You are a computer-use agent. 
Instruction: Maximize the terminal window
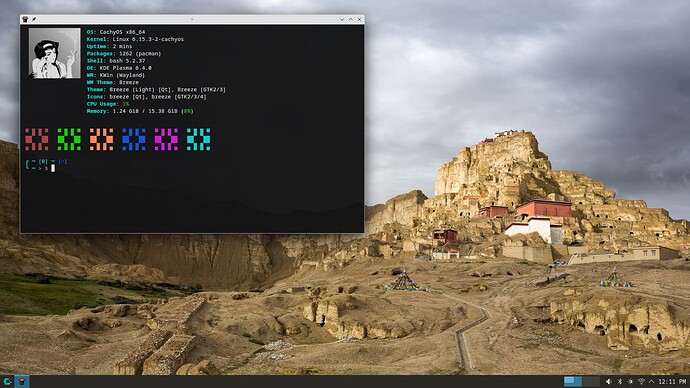click(351, 19)
